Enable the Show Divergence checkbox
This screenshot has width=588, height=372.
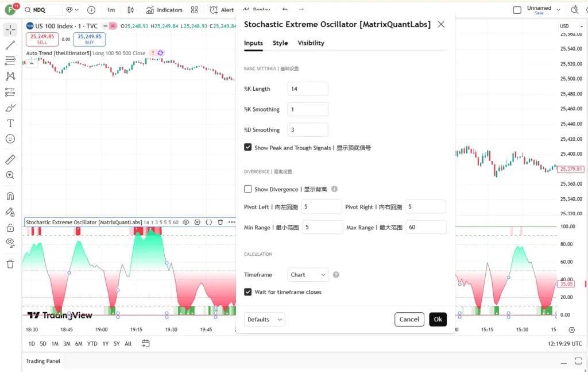coord(248,189)
